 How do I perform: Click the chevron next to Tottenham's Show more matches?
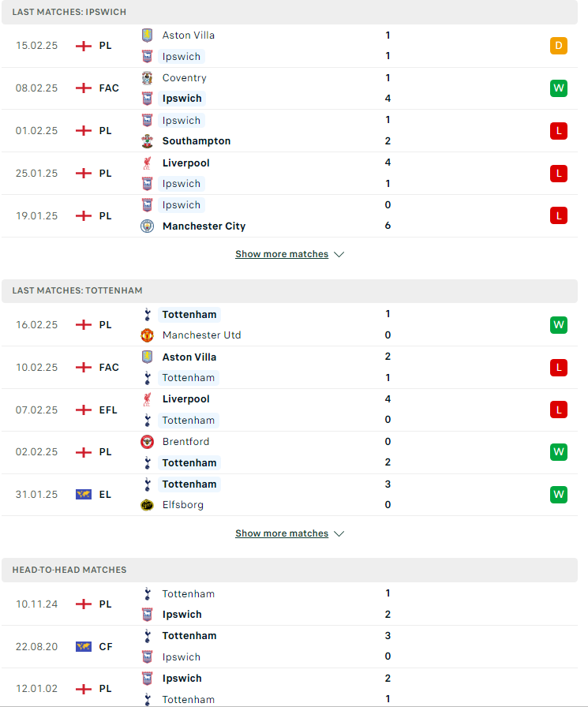[x=339, y=534]
